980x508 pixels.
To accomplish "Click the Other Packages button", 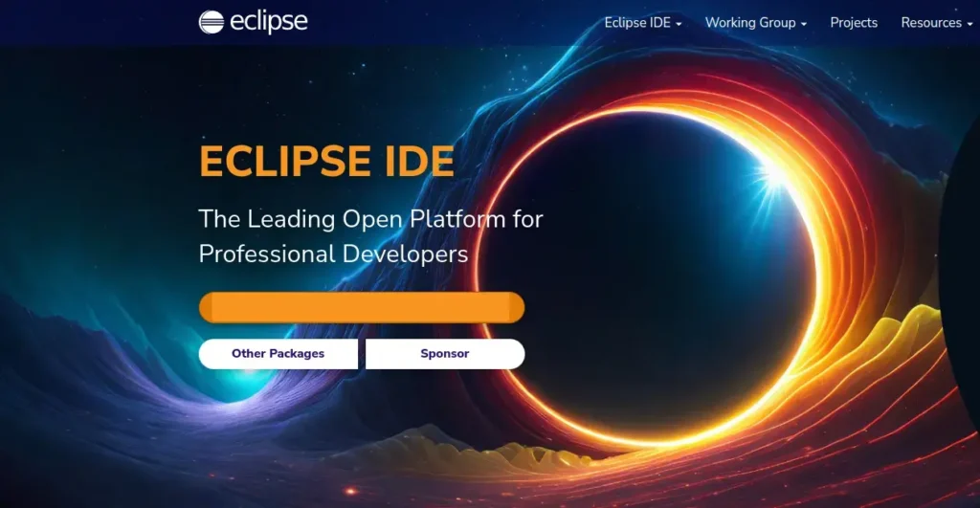I will pyautogui.click(x=278, y=354).
